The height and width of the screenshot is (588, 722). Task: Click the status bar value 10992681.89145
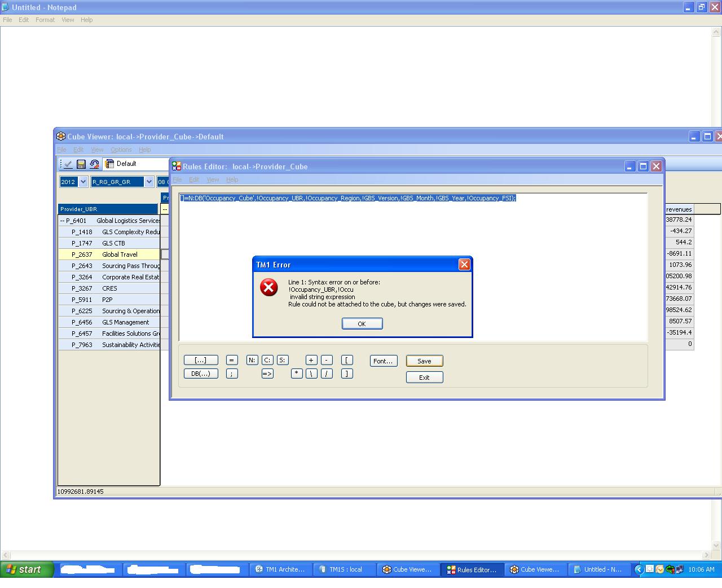pos(81,492)
